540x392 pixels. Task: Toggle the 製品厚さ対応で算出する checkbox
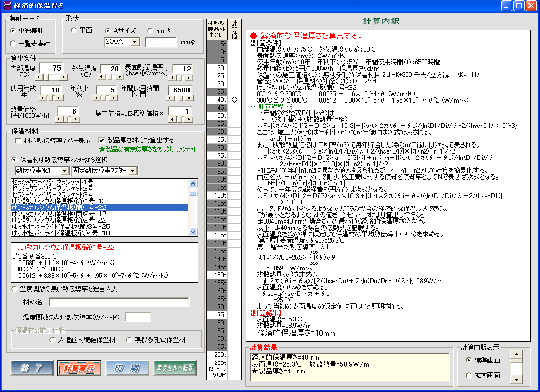pos(102,140)
